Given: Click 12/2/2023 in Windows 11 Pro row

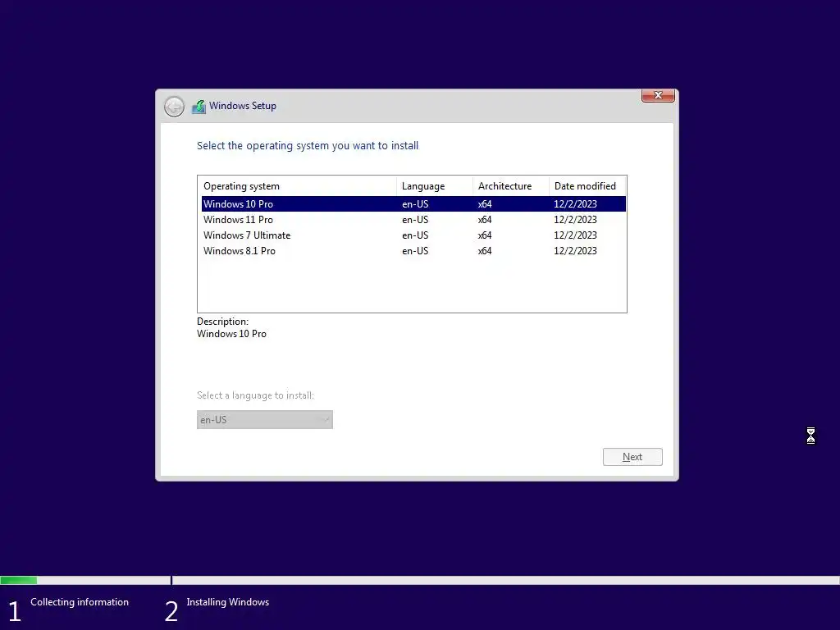Looking at the screenshot, I should click(575, 220).
